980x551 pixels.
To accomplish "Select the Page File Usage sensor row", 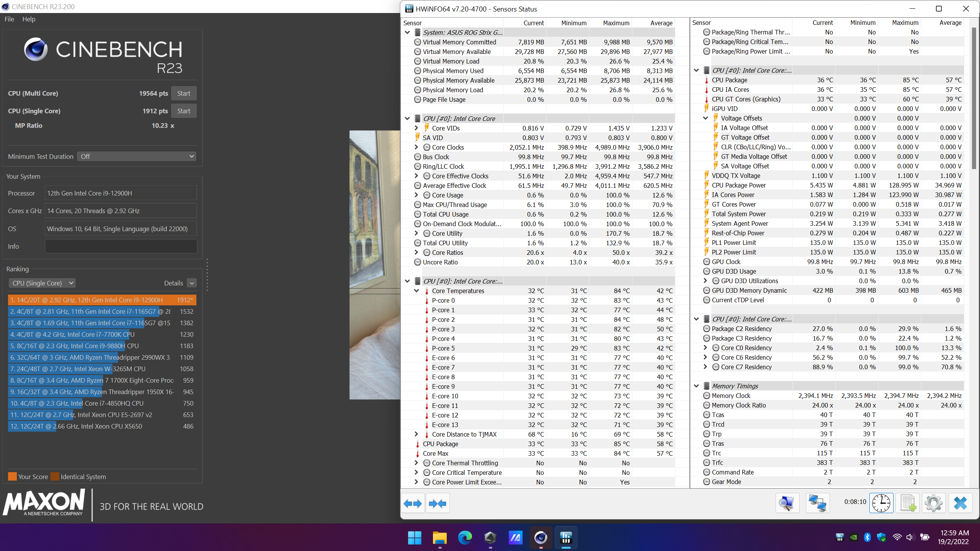I will point(538,99).
